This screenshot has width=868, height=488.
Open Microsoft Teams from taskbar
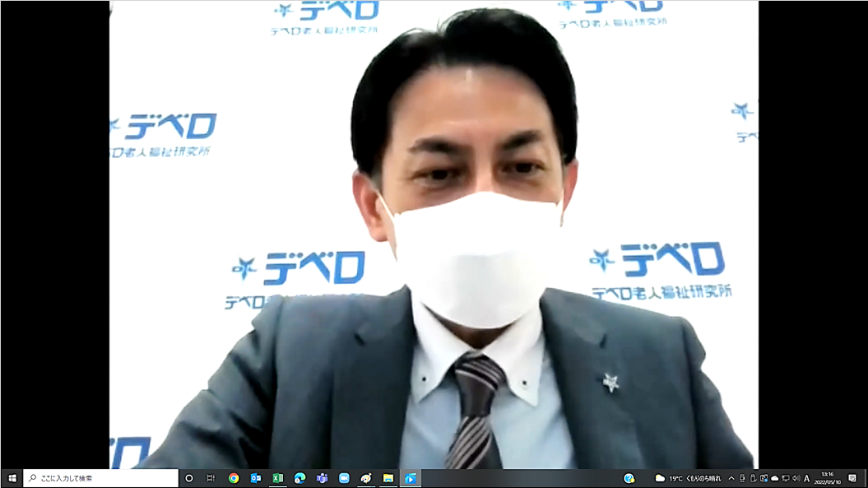point(323,478)
